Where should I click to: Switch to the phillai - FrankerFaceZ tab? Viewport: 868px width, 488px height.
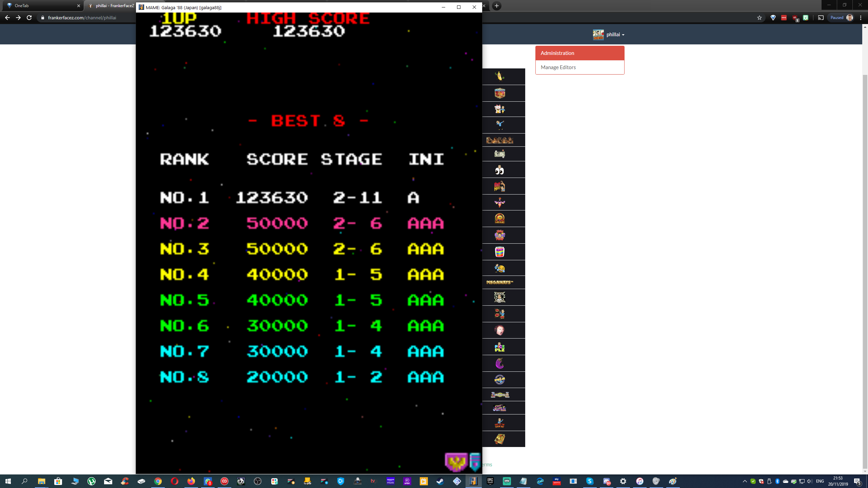tap(111, 6)
